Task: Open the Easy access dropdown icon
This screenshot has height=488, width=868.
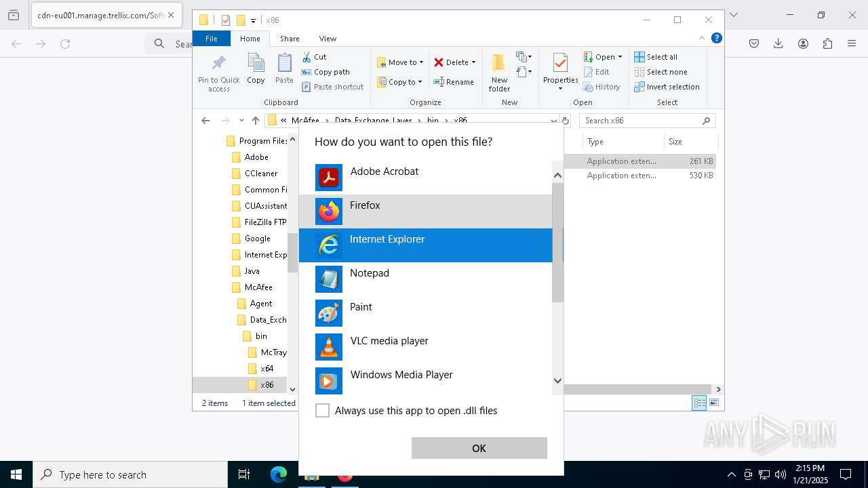Action: pyautogui.click(x=524, y=71)
